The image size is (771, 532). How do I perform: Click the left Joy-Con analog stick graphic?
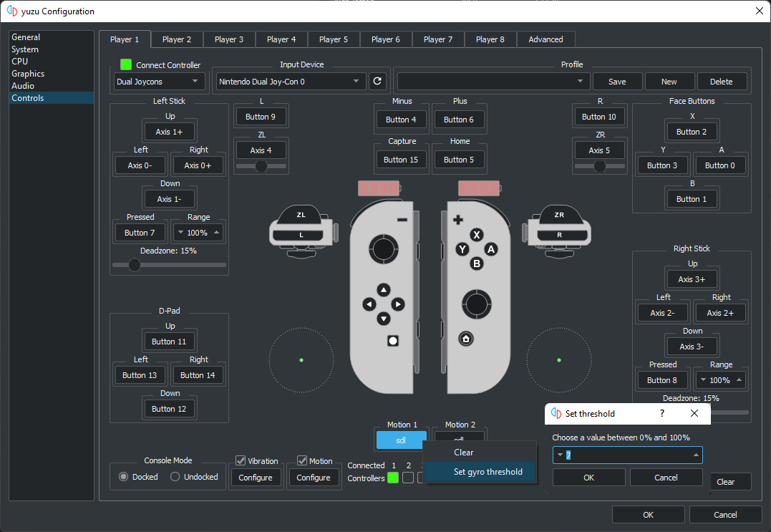click(x=384, y=249)
